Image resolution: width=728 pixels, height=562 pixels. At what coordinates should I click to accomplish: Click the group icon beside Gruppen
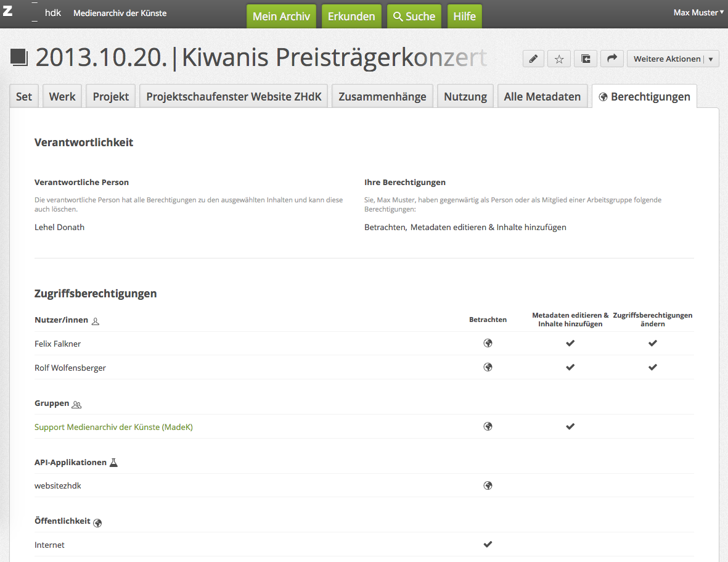point(76,405)
